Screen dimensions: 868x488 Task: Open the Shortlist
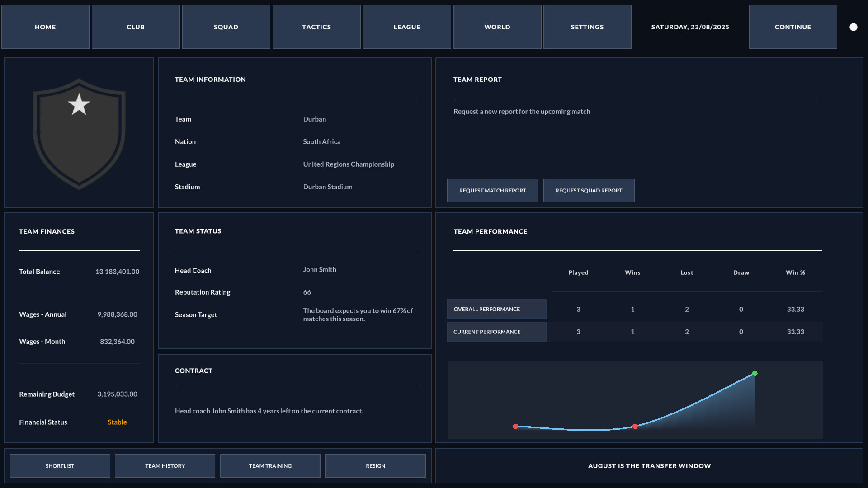[60, 466]
